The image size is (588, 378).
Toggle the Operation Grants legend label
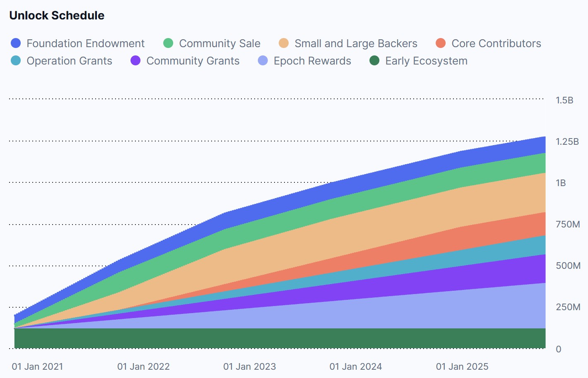point(69,61)
